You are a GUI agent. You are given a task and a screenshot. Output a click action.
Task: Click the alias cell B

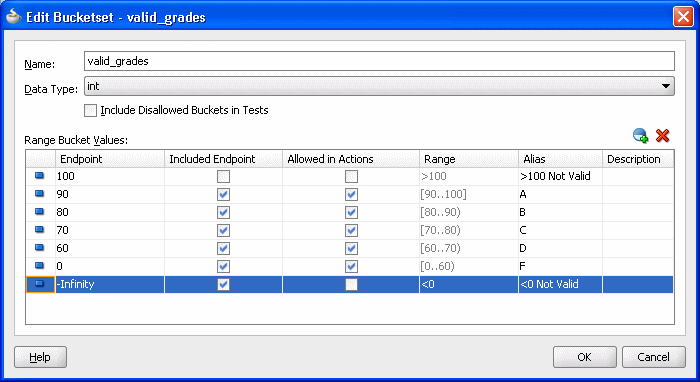560,212
